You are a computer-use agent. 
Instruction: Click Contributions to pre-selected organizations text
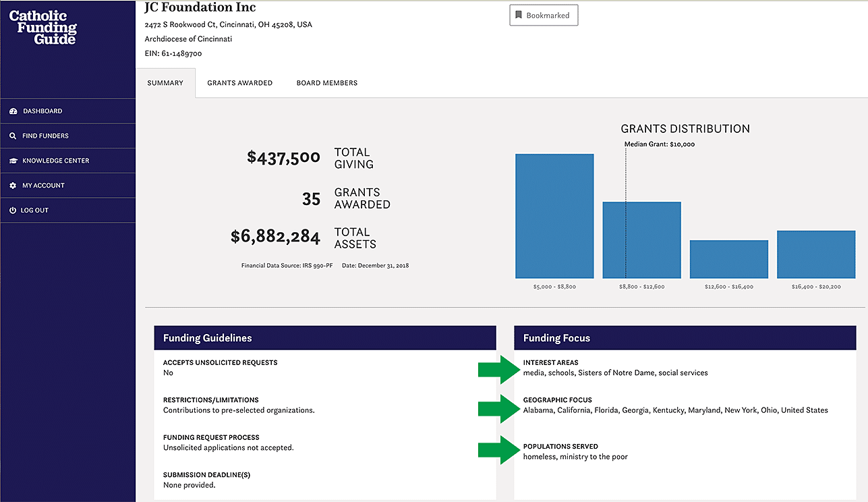[x=239, y=410]
